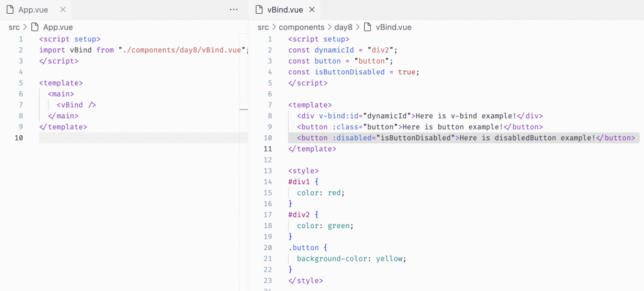Click the background-color: yellow declaration

point(352,258)
